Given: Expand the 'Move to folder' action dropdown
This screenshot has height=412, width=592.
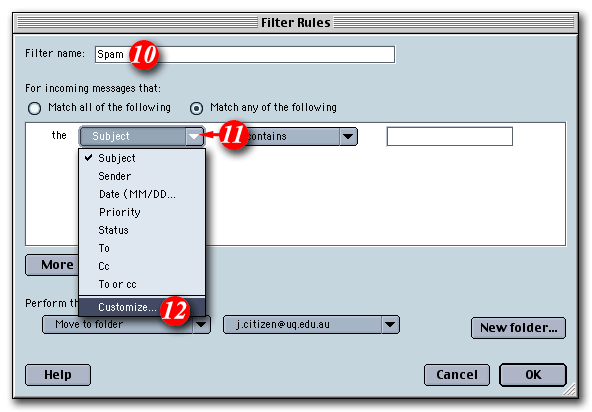Looking at the screenshot, I should (x=201, y=324).
